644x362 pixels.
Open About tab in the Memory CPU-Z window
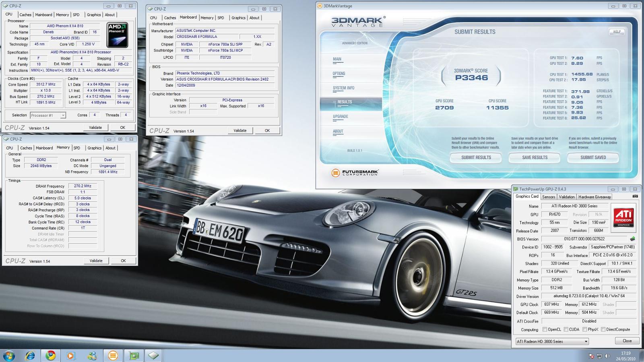pyautogui.click(x=110, y=148)
